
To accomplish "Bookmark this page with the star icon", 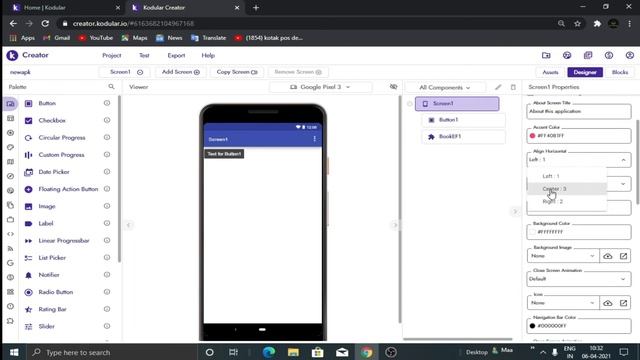I will coord(577,24).
